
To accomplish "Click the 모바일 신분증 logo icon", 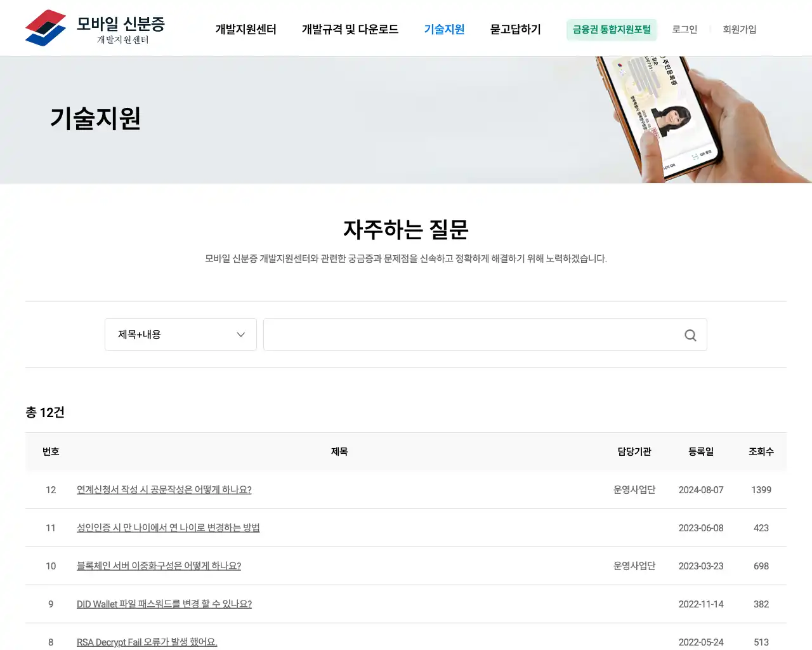I will [x=44, y=27].
